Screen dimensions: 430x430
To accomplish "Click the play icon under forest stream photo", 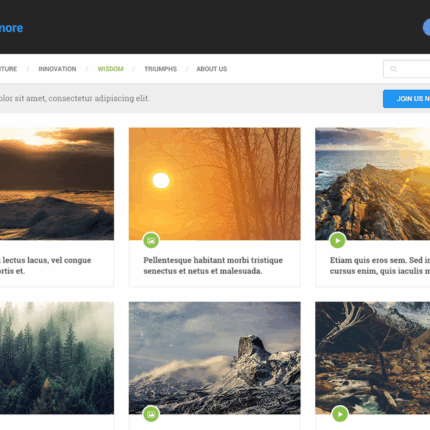I will coord(340,414).
